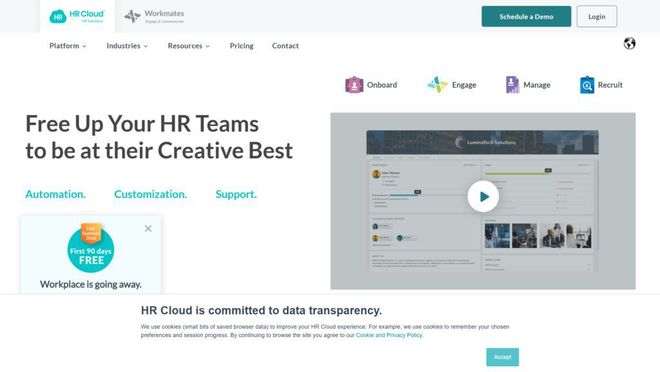Click the HR Cloud logo
This screenshot has width=660, height=372.
click(77, 16)
